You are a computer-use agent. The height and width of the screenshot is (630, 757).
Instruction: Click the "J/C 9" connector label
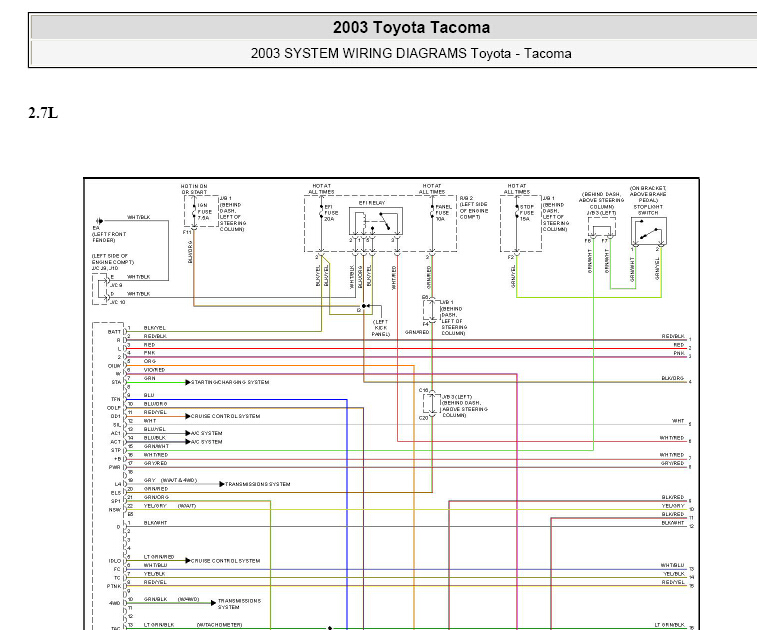[116, 285]
